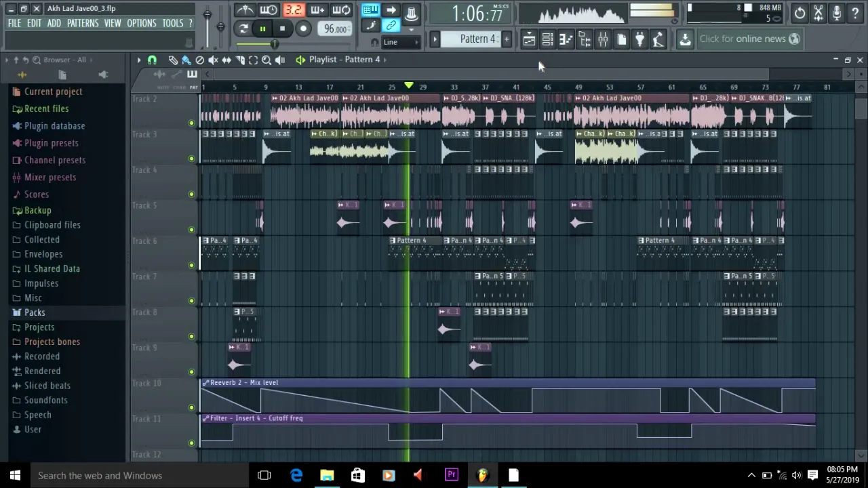Click the Windows Start button
The width and height of the screenshot is (868, 488).
(15, 475)
